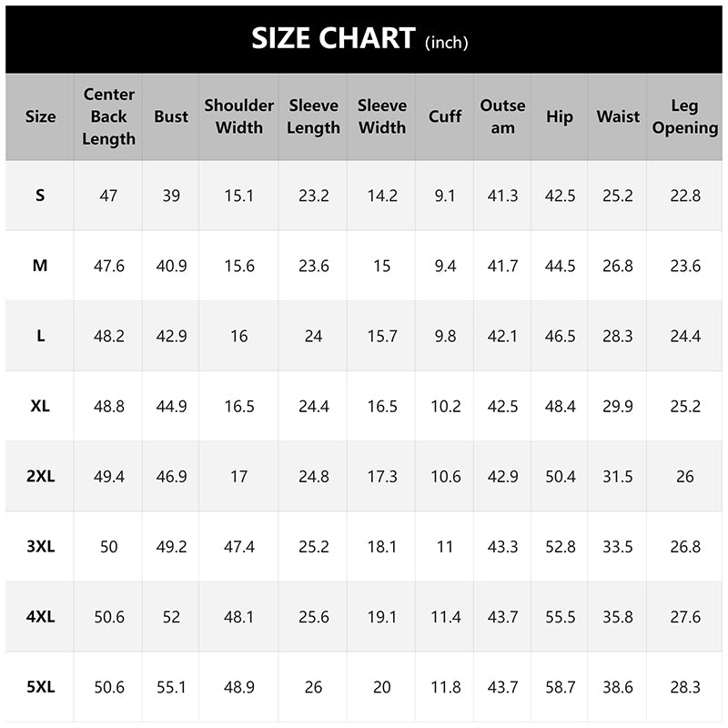The height and width of the screenshot is (728, 728).
Task: Click the 5XL size row label
Action: point(40,687)
